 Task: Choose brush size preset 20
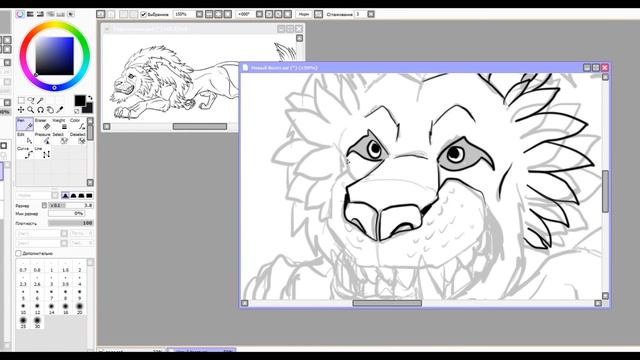tap(80, 309)
